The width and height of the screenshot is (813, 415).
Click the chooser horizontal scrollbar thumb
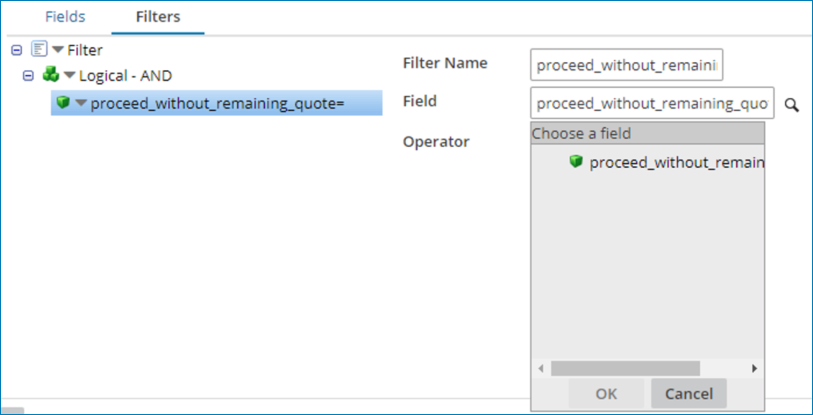coord(625,369)
